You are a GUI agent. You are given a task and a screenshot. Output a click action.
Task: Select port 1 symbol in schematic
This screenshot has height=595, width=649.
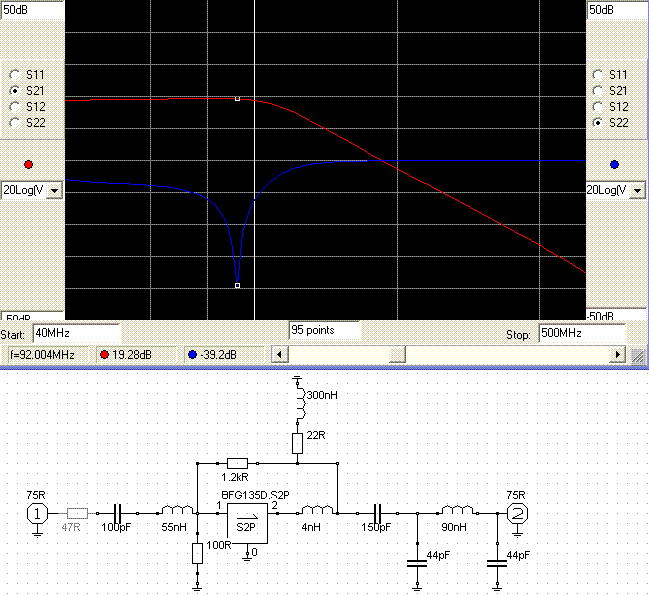click(x=37, y=513)
